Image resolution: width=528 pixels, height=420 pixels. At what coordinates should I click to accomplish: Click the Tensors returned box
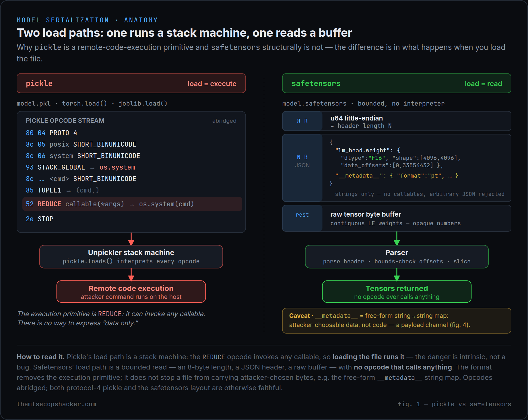(x=397, y=291)
